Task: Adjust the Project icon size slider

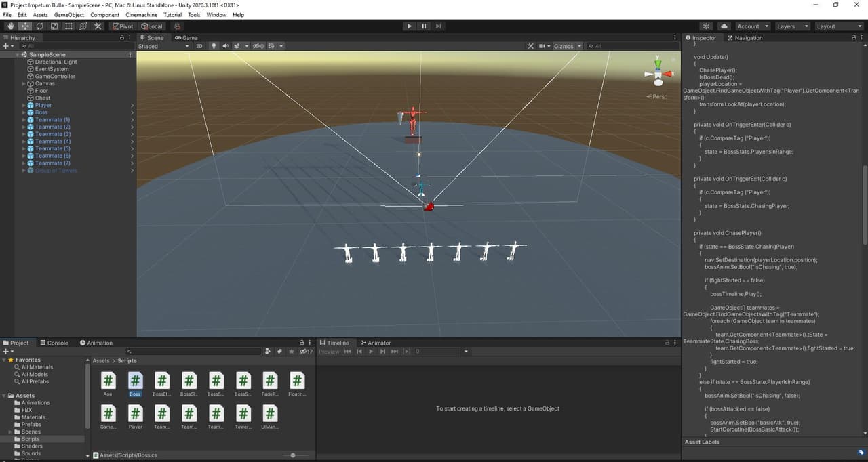Action: (293, 455)
